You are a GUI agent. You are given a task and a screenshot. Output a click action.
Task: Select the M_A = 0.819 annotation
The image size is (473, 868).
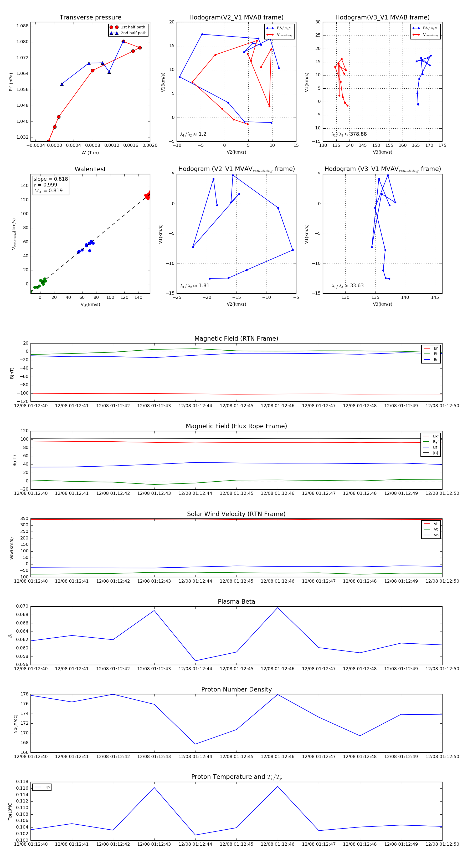point(48,191)
